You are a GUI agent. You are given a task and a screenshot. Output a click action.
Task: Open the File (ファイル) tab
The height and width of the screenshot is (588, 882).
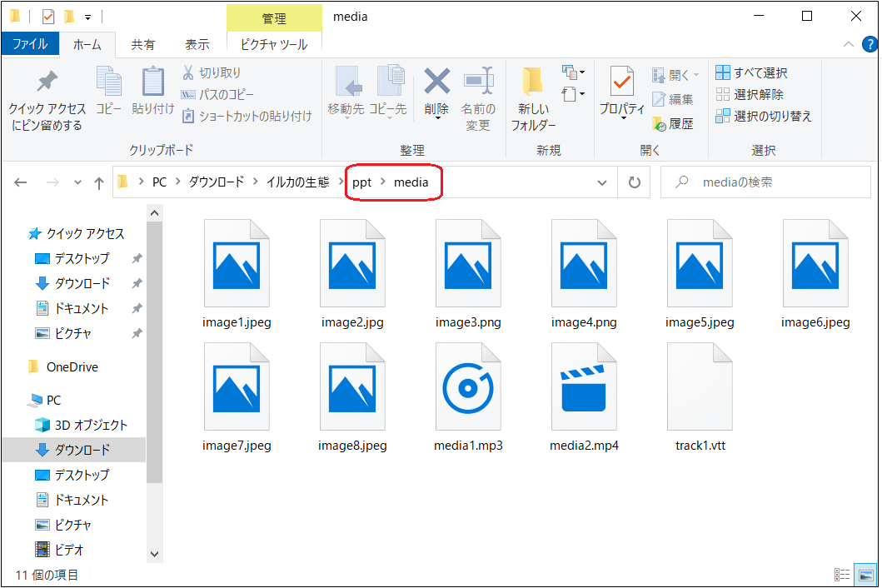coord(30,44)
